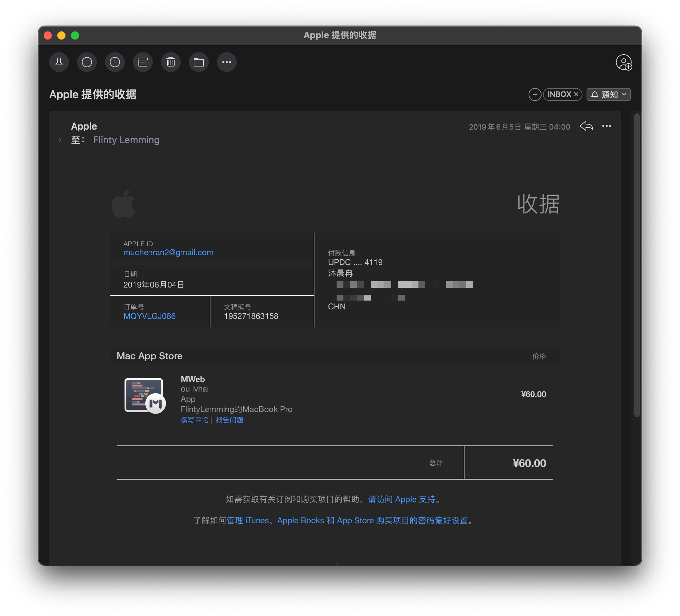
Task: Click the add contact profile icon
Action: click(624, 62)
